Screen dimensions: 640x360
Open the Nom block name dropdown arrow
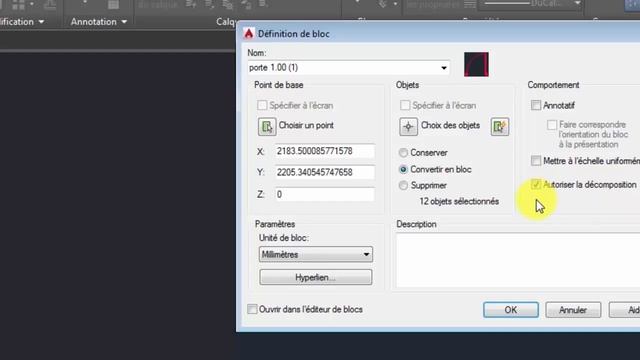[x=444, y=68]
